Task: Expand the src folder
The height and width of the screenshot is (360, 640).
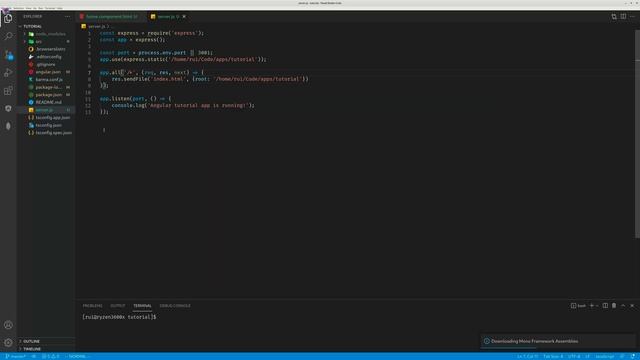Action: [x=47, y=42]
